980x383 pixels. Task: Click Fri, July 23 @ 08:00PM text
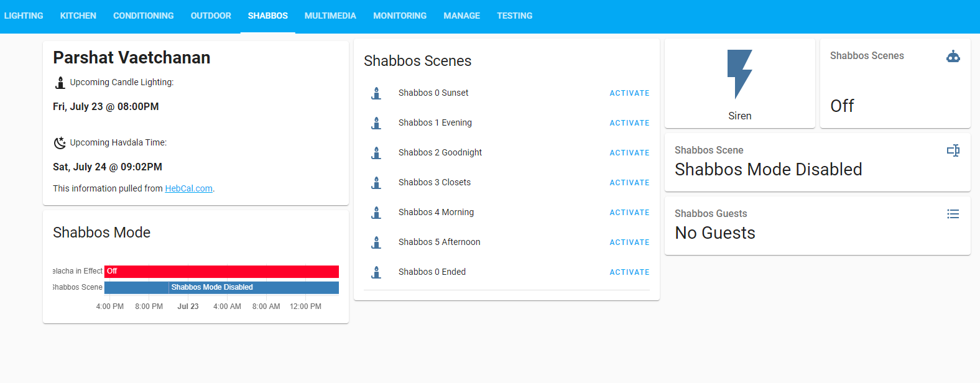click(x=106, y=107)
